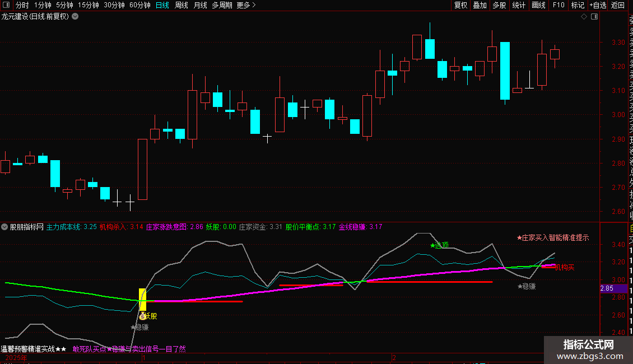633x364 pixels.
Task: Click the 主力成本线 indicator value
Action: tap(72, 227)
